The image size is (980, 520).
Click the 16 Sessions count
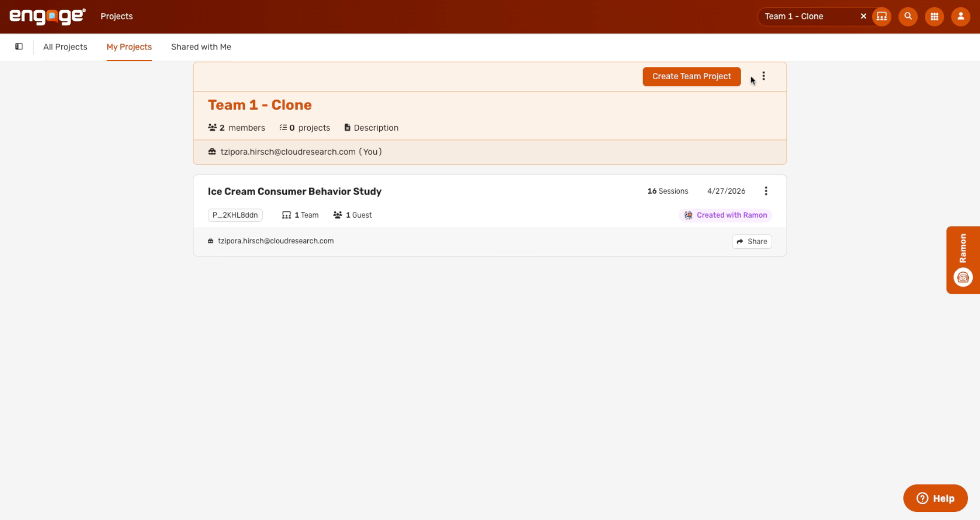point(668,191)
